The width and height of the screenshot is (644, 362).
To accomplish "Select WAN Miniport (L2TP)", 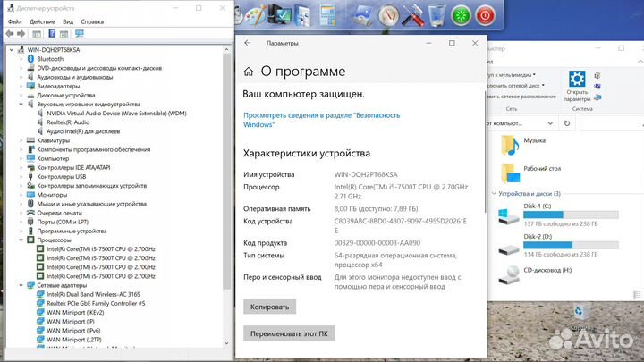I will [74, 340].
